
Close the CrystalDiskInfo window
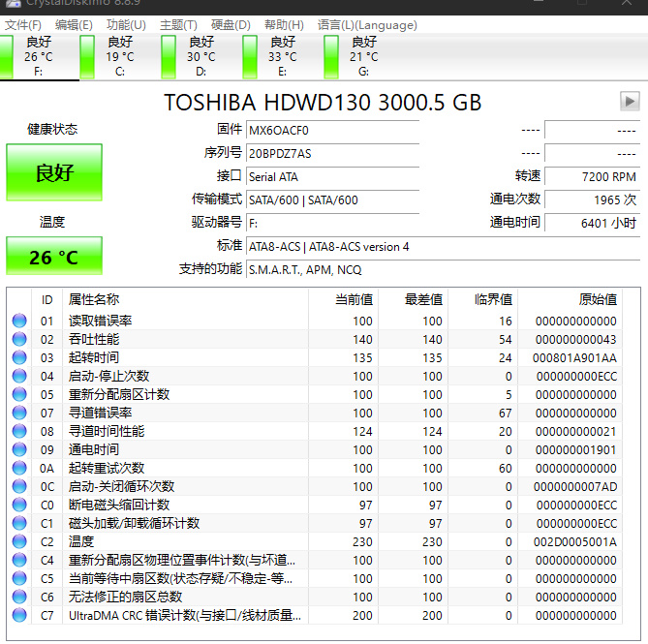(627, 3)
